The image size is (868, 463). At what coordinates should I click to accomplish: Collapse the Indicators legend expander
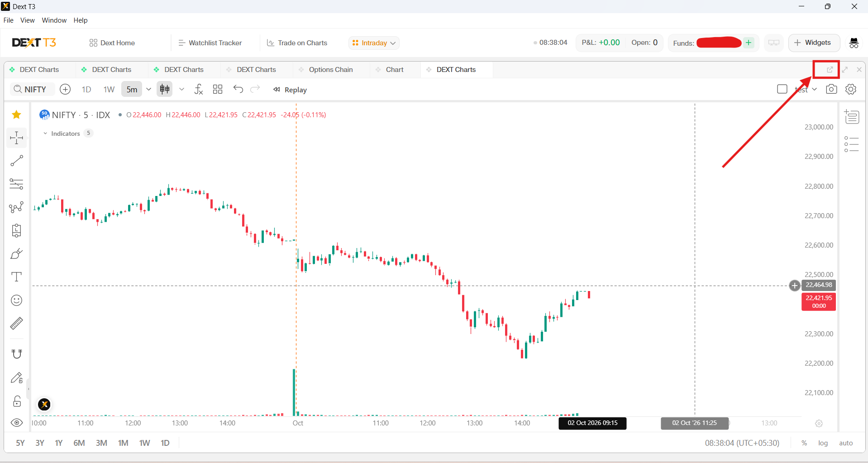[x=45, y=134]
